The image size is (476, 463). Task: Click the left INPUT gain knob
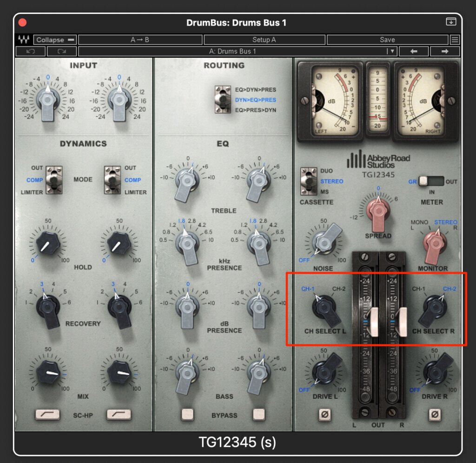(48, 101)
